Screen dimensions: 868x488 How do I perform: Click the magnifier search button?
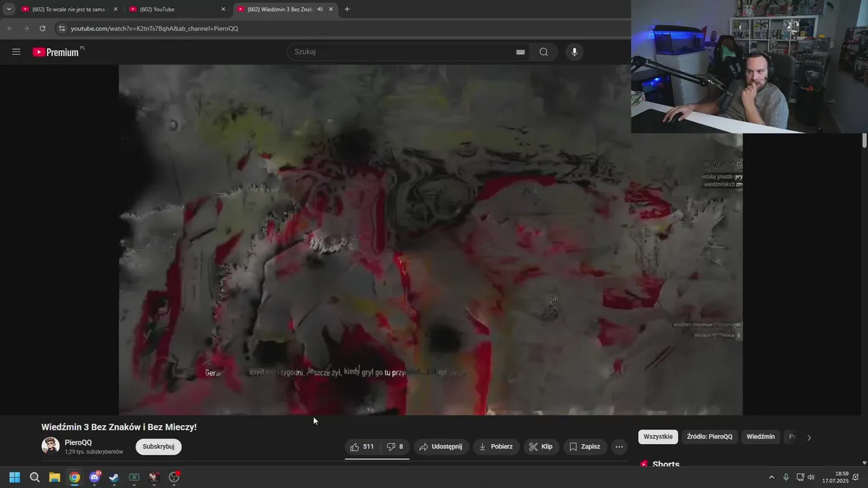(544, 52)
